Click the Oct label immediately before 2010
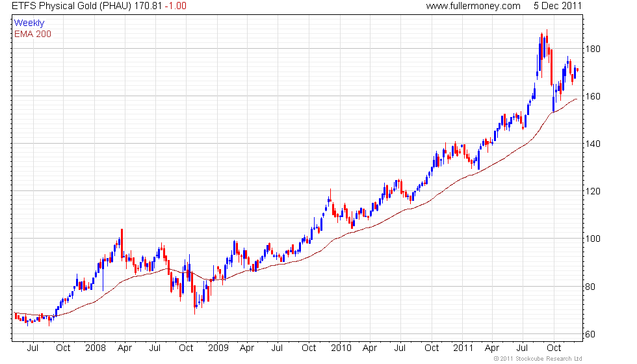Image resolution: width=637 pixels, height=364 pixels. pyautogui.click(x=309, y=348)
